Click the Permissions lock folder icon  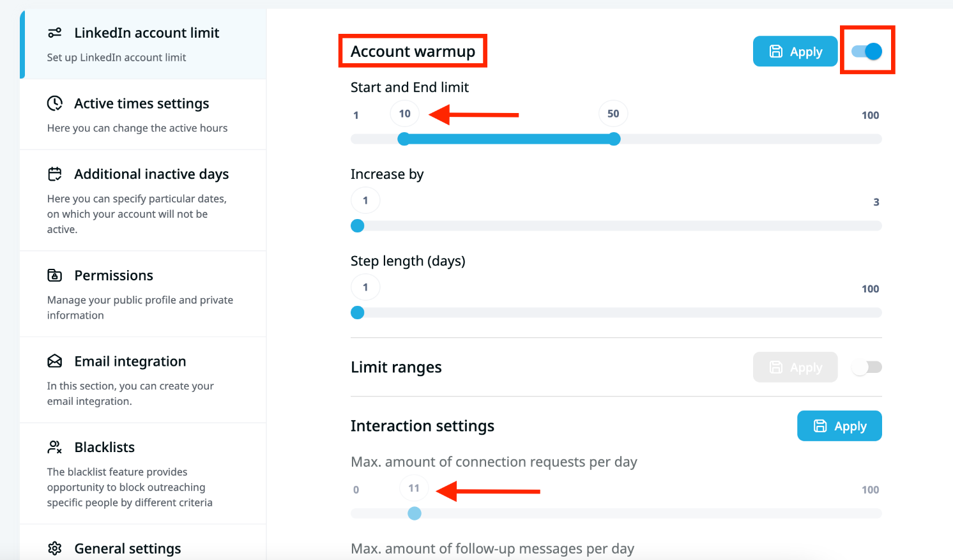55,275
